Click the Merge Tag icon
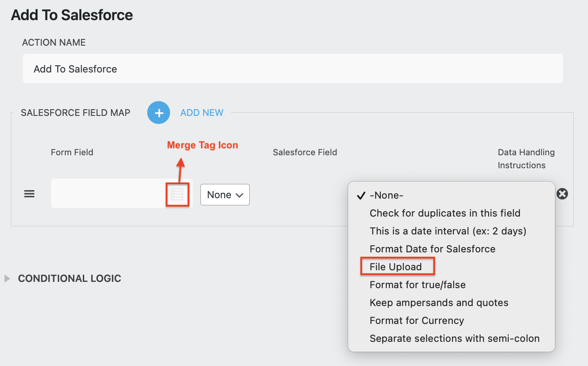Image resolution: width=588 pixels, height=366 pixels. pyautogui.click(x=178, y=194)
